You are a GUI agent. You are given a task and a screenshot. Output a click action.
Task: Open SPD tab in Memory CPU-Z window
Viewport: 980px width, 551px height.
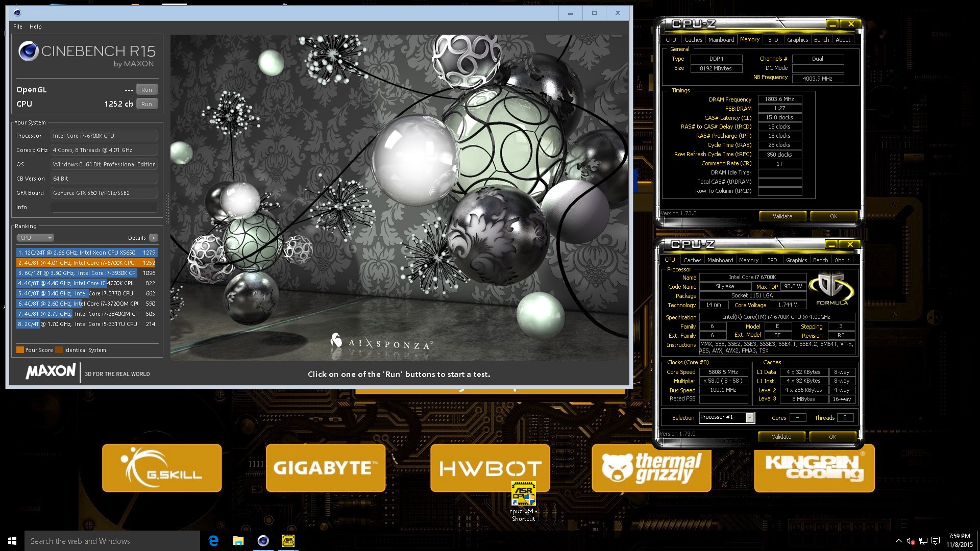coord(773,40)
